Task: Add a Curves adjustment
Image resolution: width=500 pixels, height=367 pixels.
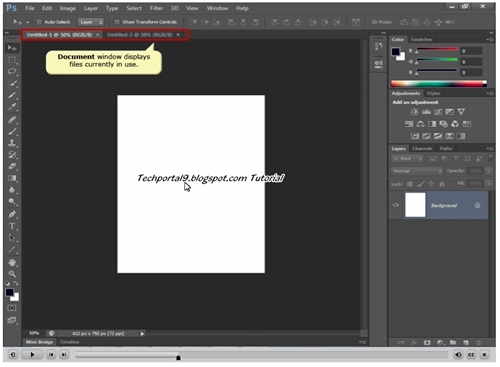Action: click(x=438, y=112)
